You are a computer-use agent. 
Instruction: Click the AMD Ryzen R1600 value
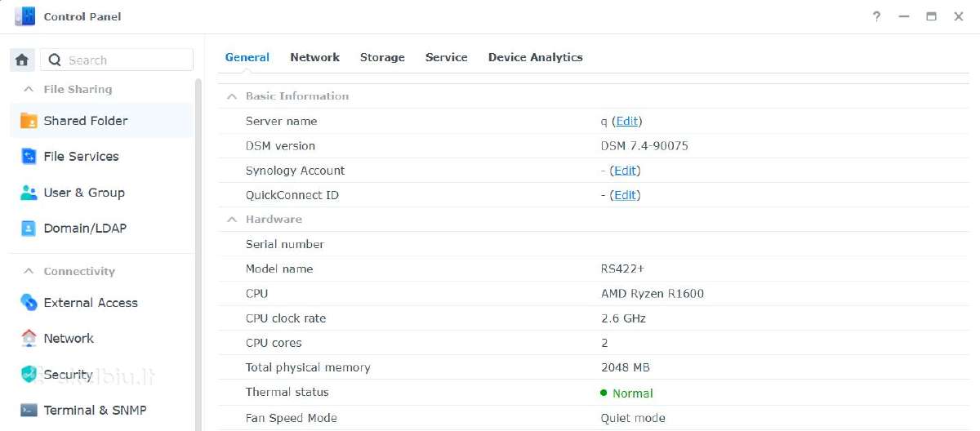tap(652, 293)
